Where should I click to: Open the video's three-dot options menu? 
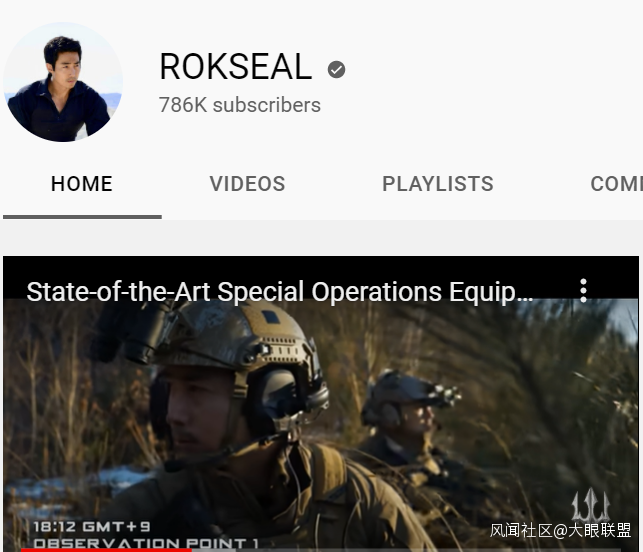pyautogui.click(x=584, y=291)
